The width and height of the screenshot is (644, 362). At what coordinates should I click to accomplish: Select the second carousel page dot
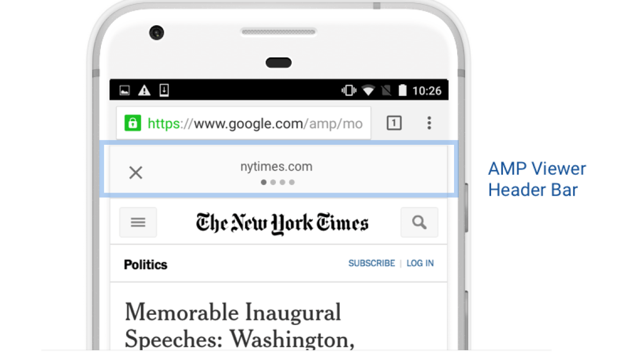coord(273,182)
